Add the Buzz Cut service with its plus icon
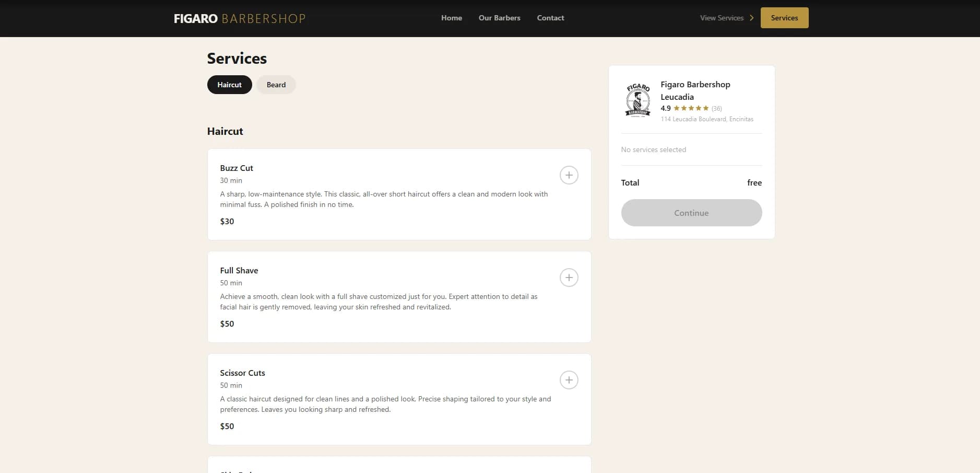980x473 pixels. pos(569,175)
